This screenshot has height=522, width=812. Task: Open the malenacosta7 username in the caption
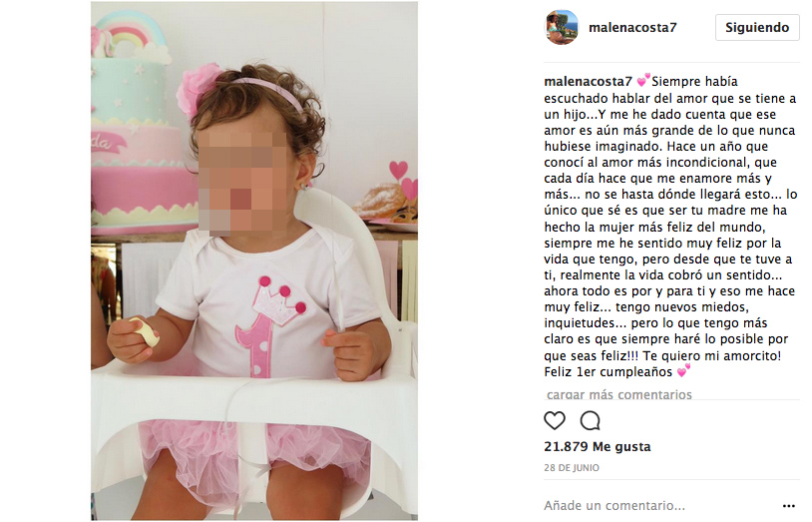tap(588, 82)
